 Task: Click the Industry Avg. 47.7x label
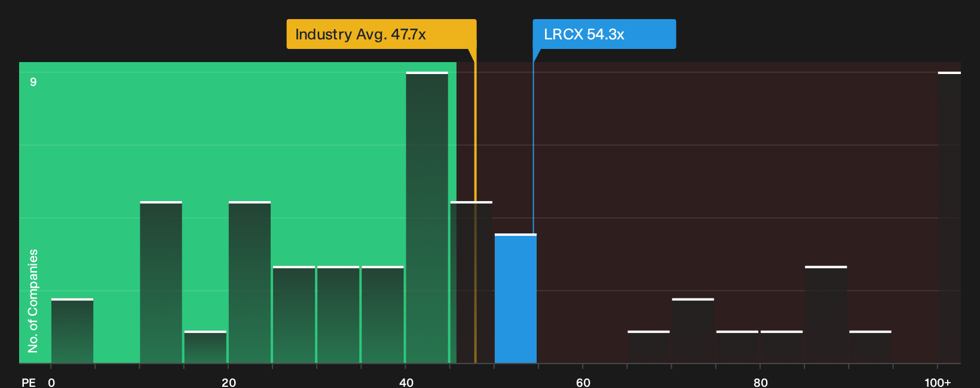point(381,34)
